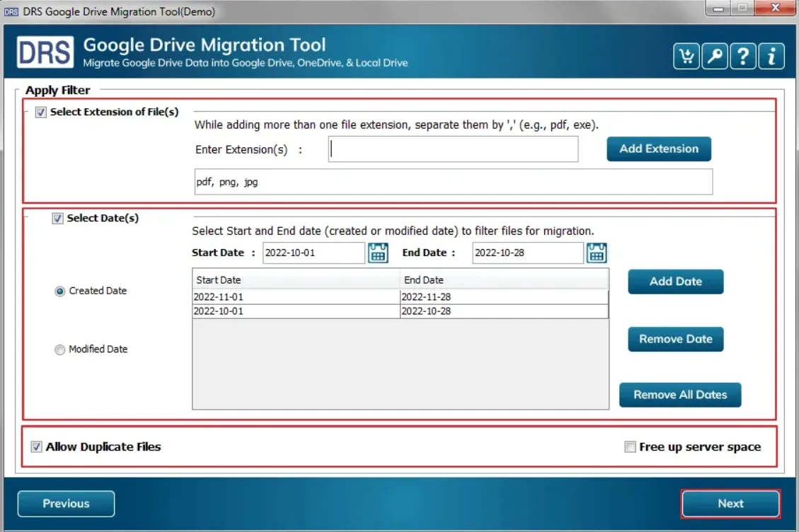The image size is (799, 532).
Task: Disable Allow Duplicate Files checkbox
Action: coord(36,447)
